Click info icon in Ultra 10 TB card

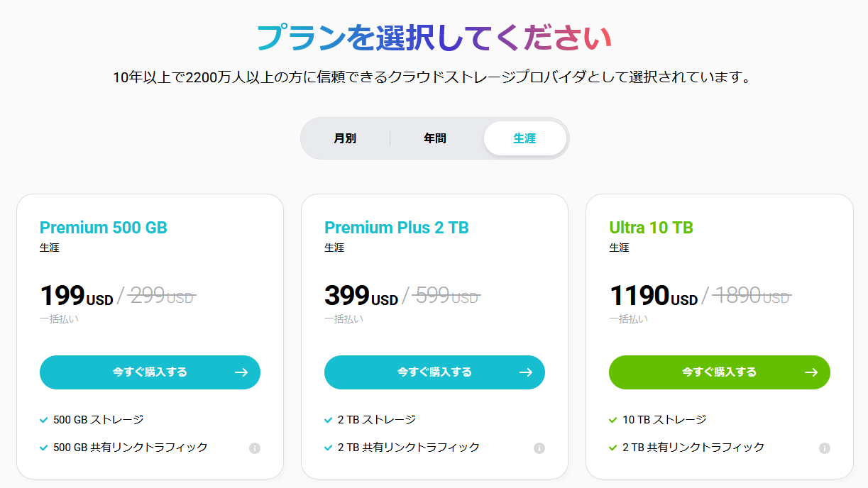(825, 448)
